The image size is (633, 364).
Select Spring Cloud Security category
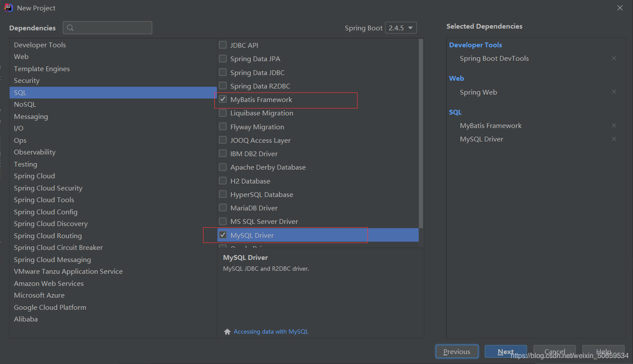(113, 188)
